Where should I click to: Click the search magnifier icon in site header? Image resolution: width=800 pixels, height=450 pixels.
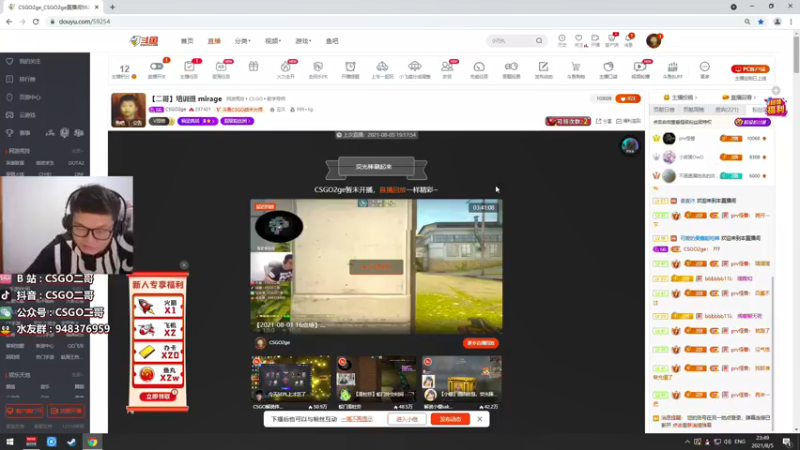coord(539,40)
